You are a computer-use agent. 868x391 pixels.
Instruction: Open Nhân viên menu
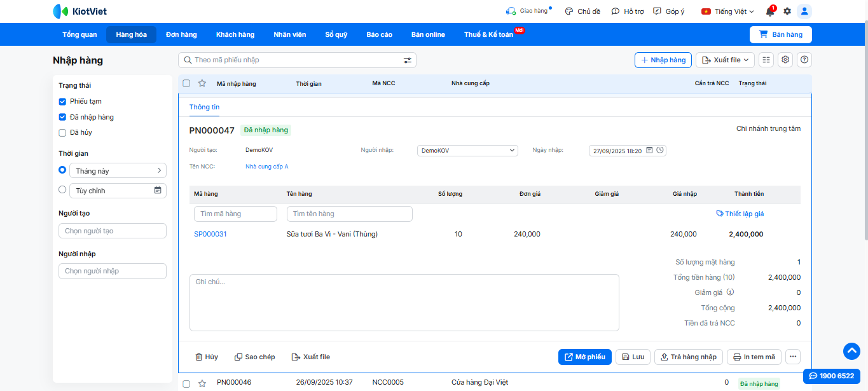(290, 34)
